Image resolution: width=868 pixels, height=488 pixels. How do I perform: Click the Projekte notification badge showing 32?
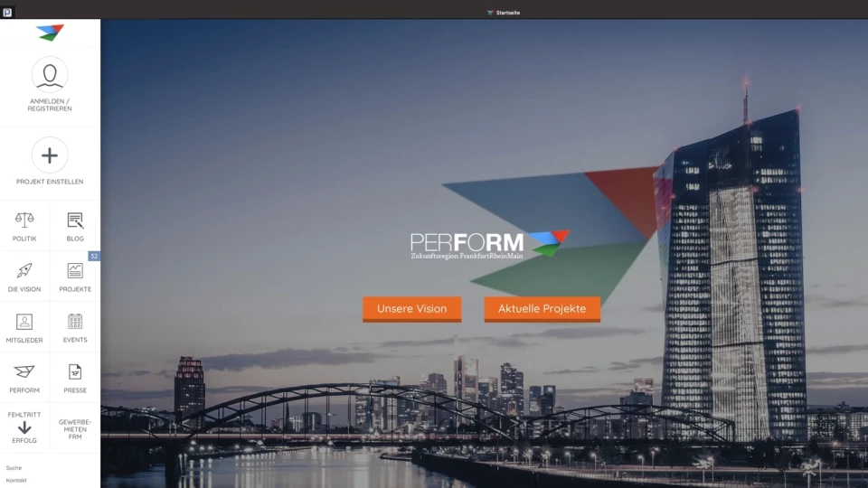(94, 256)
